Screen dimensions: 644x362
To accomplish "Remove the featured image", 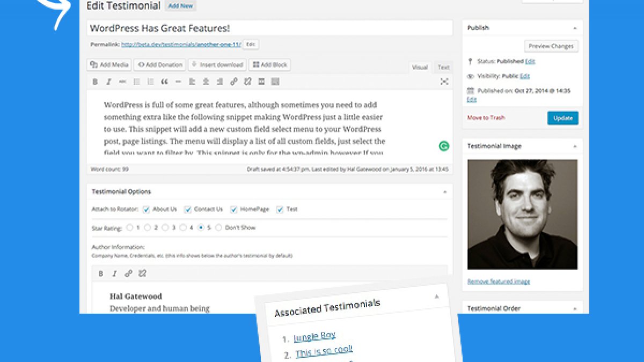I will (x=499, y=282).
